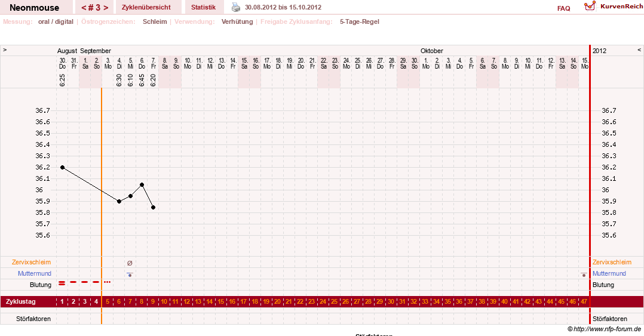Click temperature point 35.9 on day 6

119,202
